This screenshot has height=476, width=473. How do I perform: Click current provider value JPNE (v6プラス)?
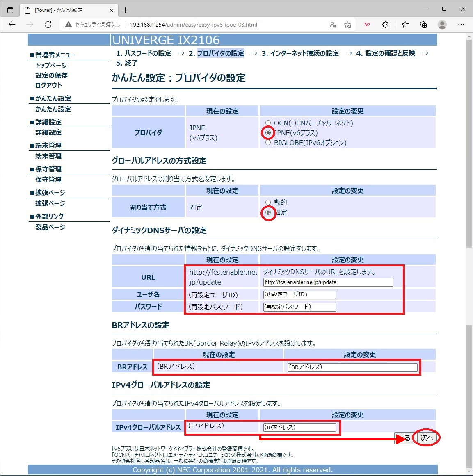coord(203,133)
